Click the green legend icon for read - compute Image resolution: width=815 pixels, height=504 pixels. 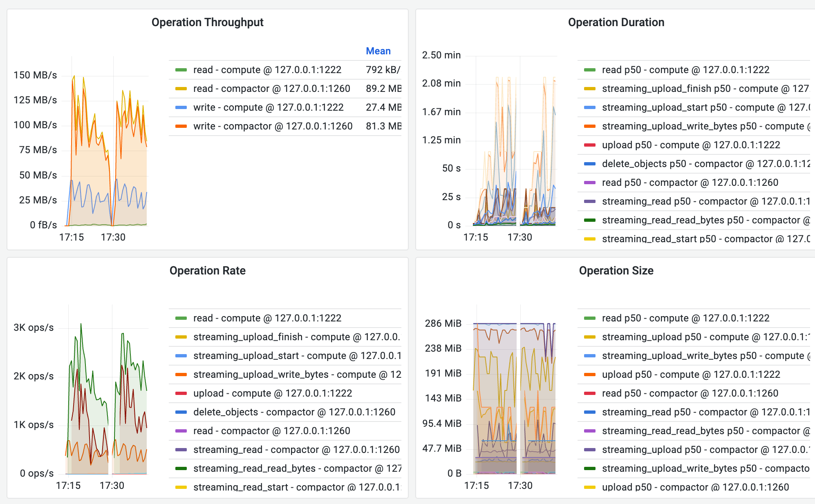(181, 69)
